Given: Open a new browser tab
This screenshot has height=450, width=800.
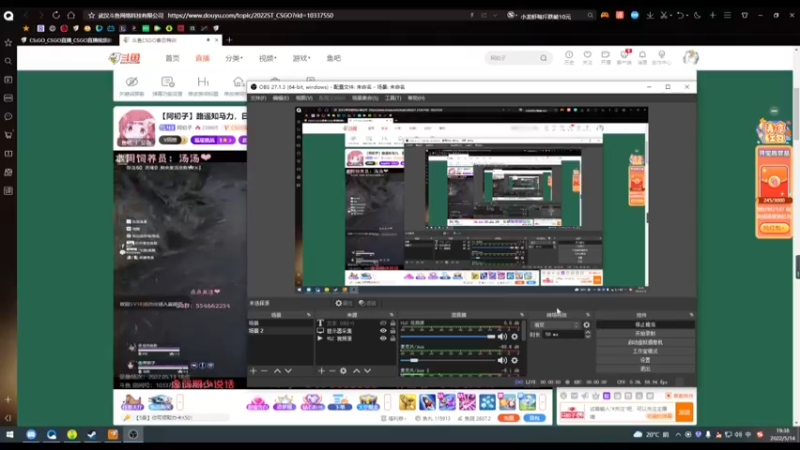Looking at the screenshot, I should pyautogui.click(x=229, y=40).
